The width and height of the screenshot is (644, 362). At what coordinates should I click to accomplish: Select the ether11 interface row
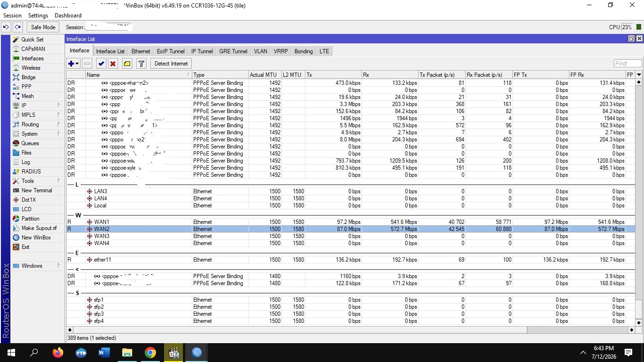[351, 260]
